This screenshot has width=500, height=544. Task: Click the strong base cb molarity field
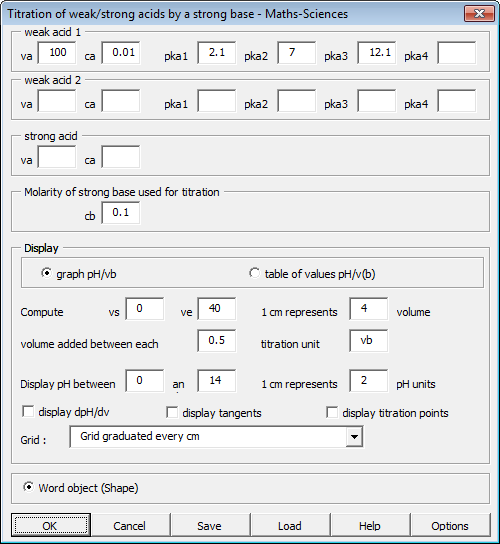121,213
